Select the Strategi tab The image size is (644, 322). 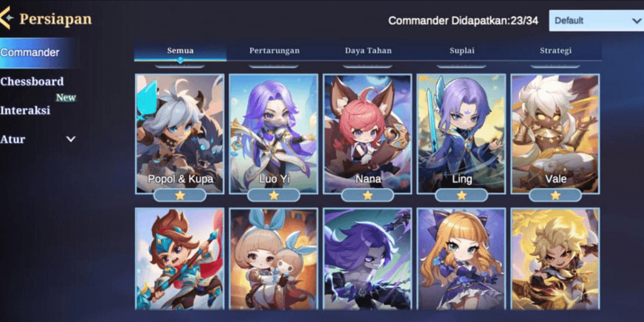(x=555, y=51)
